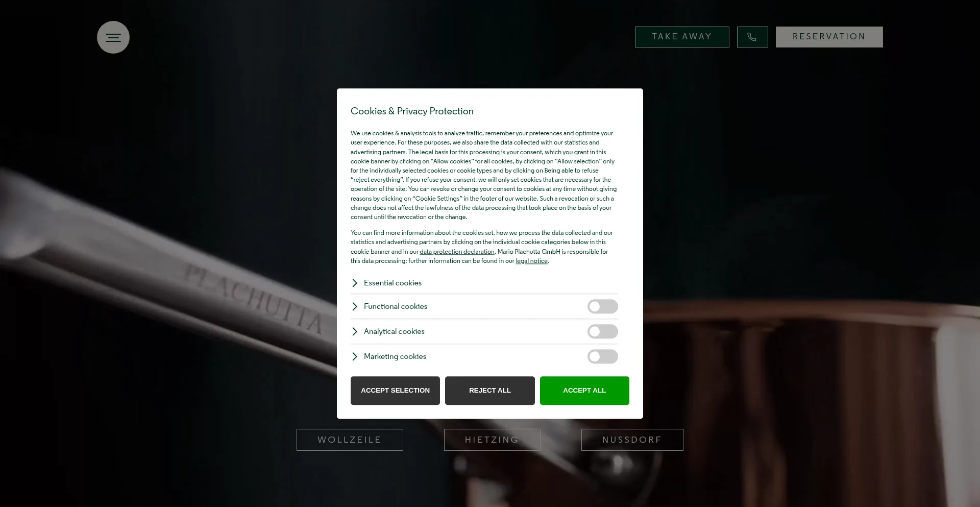Choose the Wollzeile location

[x=350, y=440]
